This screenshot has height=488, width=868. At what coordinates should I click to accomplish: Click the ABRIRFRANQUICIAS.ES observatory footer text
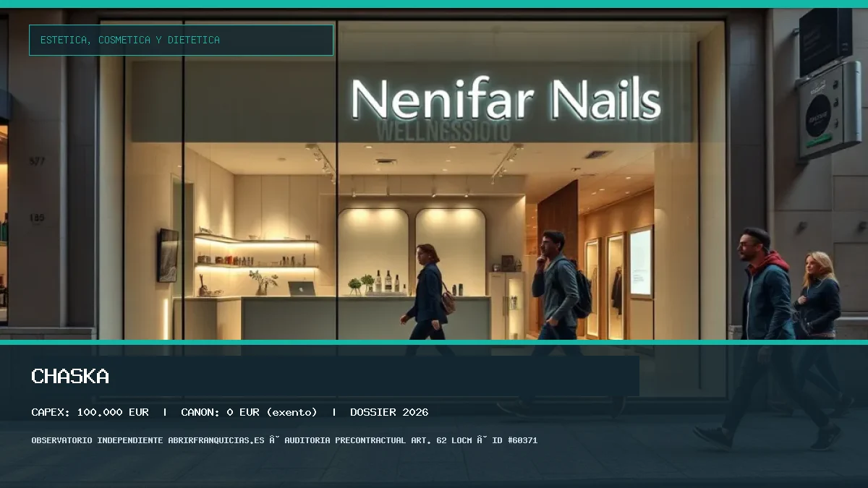point(216,440)
